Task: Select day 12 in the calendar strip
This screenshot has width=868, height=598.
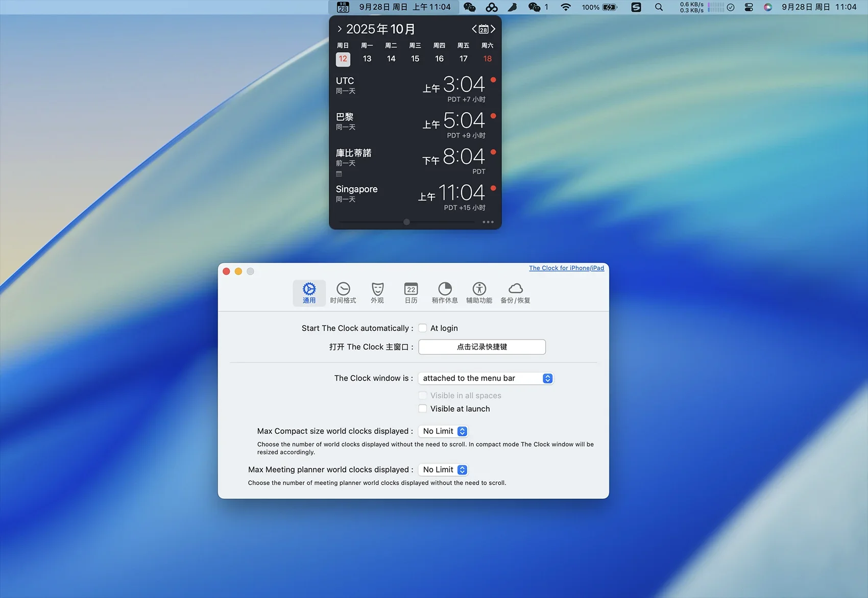Action: point(343,59)
